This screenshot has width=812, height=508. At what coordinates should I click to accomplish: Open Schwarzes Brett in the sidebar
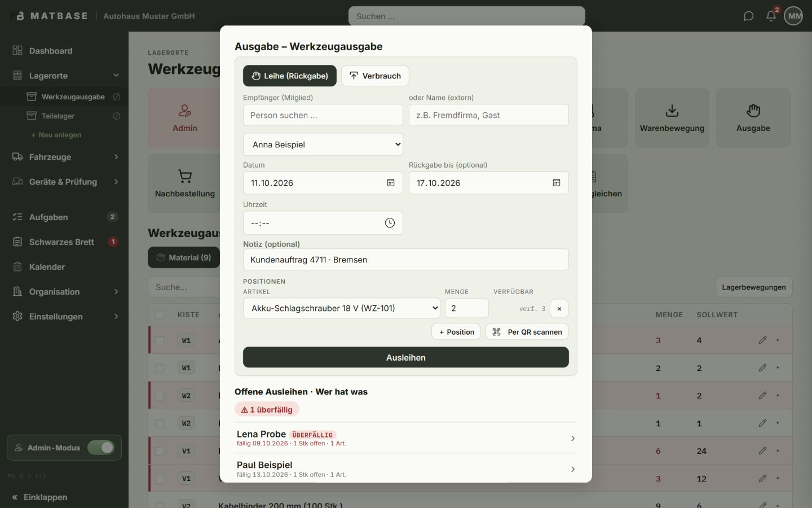(x=64, y=242)
